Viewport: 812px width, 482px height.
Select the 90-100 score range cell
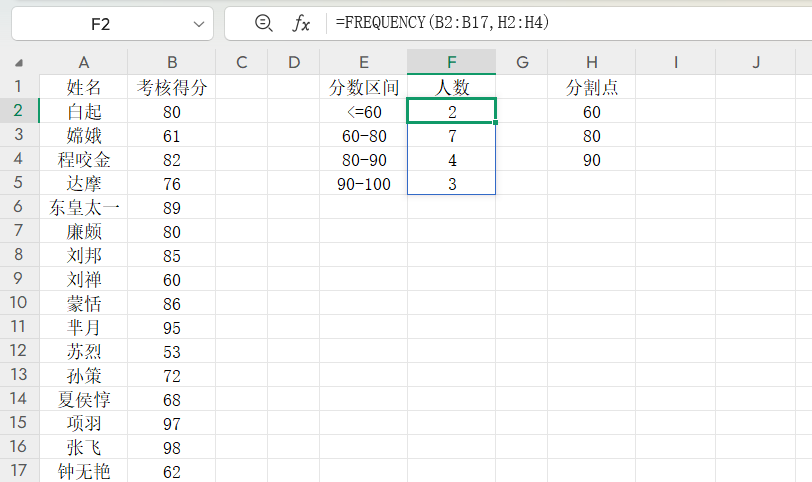click(x=364, y=183)
